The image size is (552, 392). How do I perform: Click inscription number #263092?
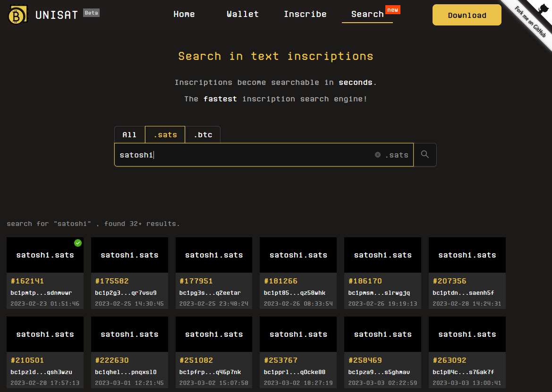click(450, 360)
